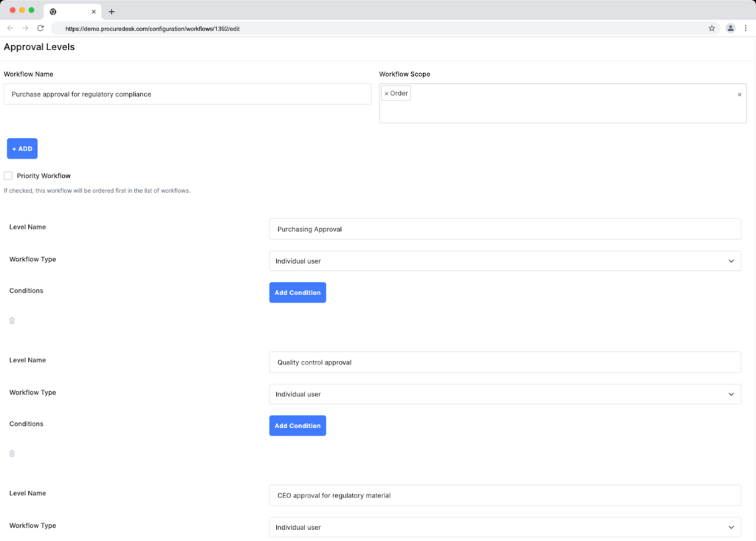Click the + ADD button
This screenshot has height=541, width=756.
[22, 148]
